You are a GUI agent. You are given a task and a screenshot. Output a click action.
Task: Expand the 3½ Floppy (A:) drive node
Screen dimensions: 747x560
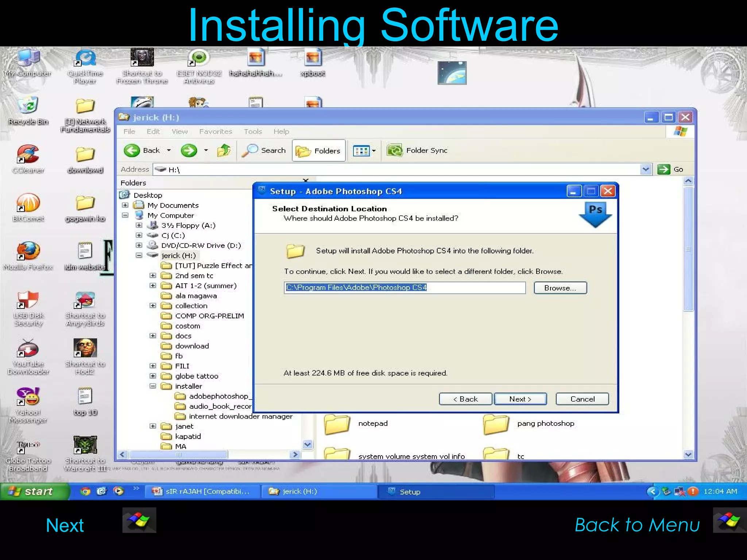139,225
